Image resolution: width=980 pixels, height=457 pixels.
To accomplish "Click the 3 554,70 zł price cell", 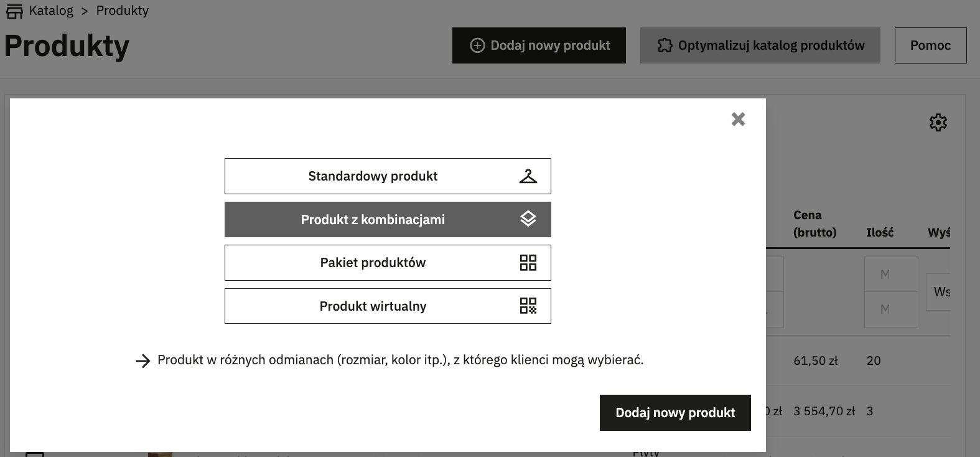I will tap(824, 411).
